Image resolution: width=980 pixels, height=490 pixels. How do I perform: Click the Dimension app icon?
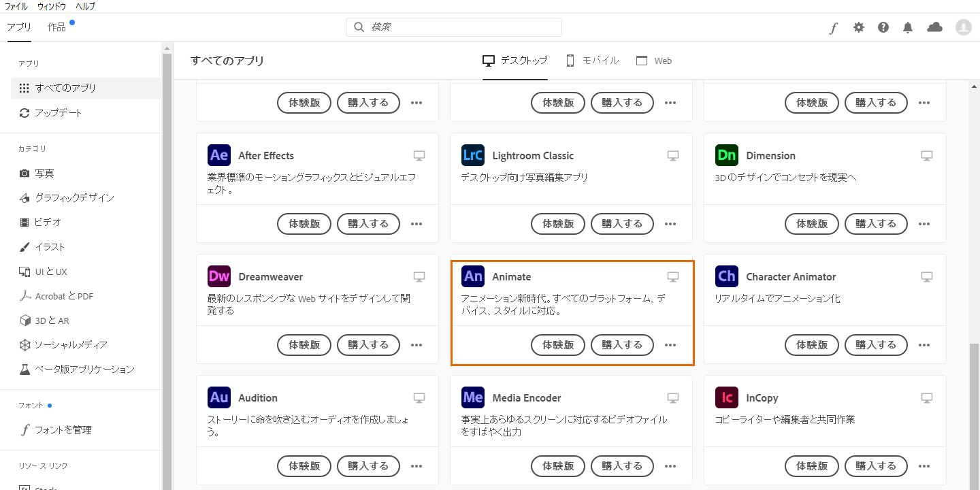(x=727, y=155)
